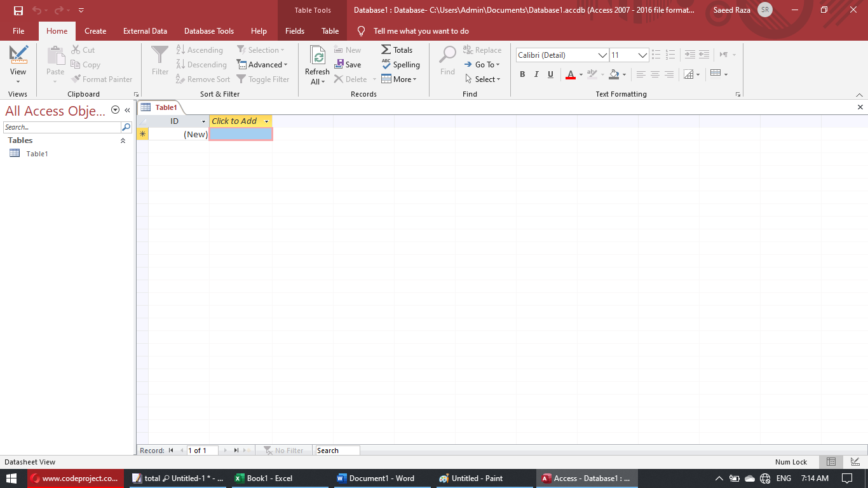
Task: Click the navigation pane Search box
Action: point(62,127)
